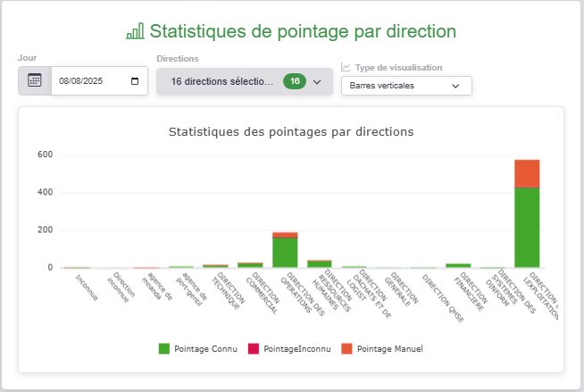Click the calendar icon beside the date
Viewport: 584px width, 392px height.
[x=35, y=80]
